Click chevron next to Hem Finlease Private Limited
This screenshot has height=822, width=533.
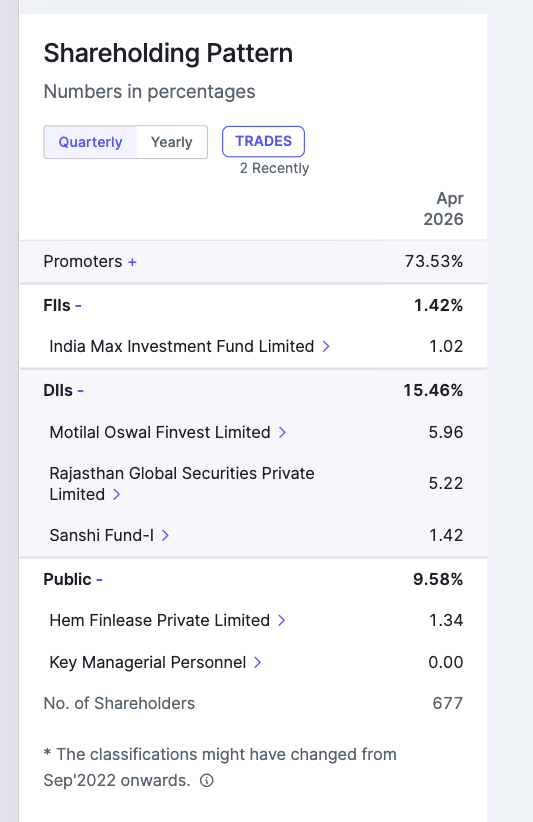(x=281, y=620)
